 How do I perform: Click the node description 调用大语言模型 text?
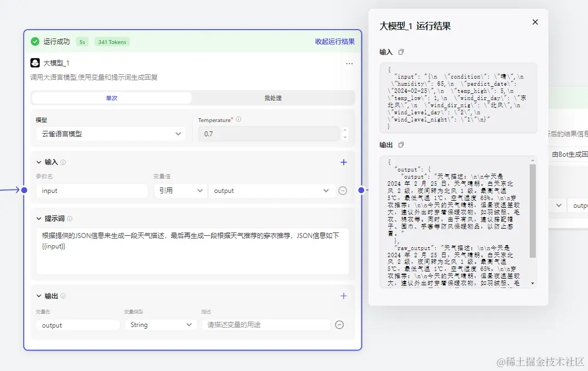[94, 77]
